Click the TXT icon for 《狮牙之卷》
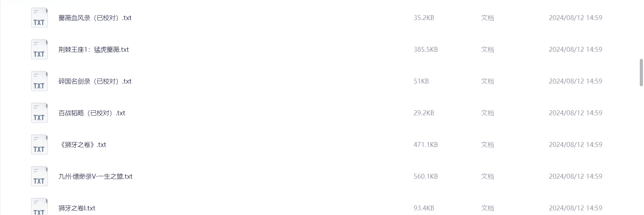 (x=39, y=145)
